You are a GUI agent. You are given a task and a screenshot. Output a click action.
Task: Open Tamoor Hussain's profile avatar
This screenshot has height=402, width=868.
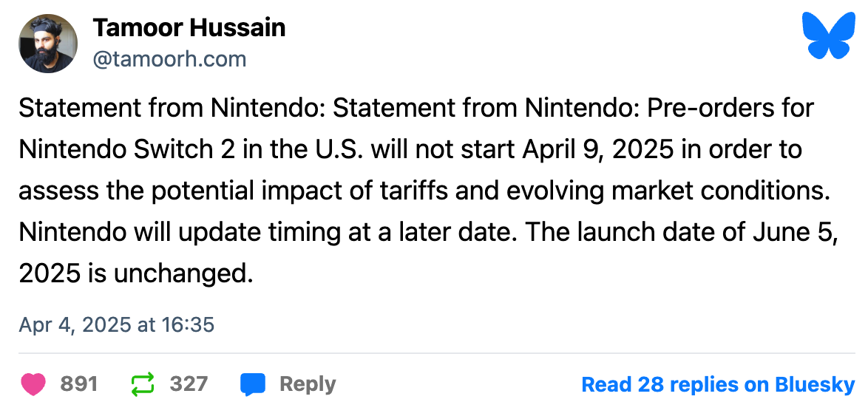point(48,44)
